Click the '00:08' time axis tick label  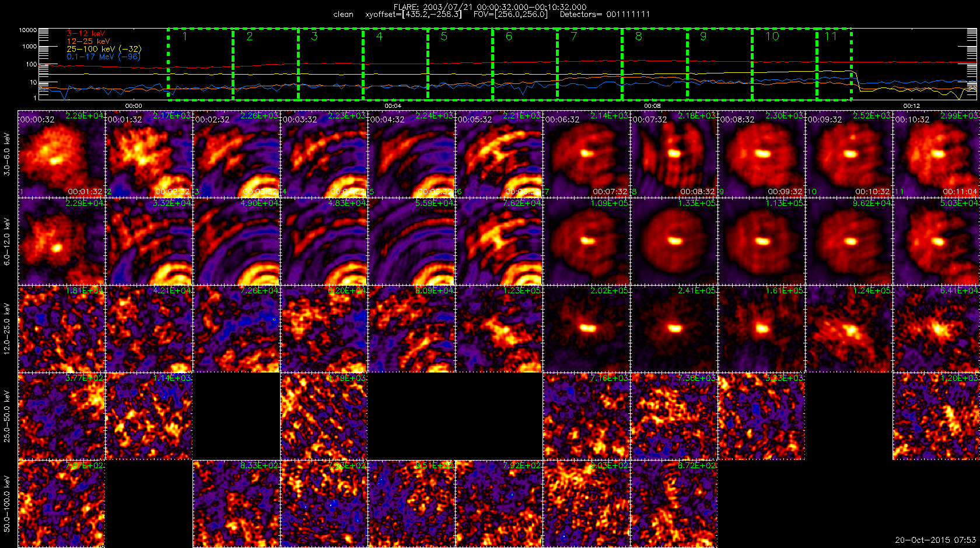(652, 106)
